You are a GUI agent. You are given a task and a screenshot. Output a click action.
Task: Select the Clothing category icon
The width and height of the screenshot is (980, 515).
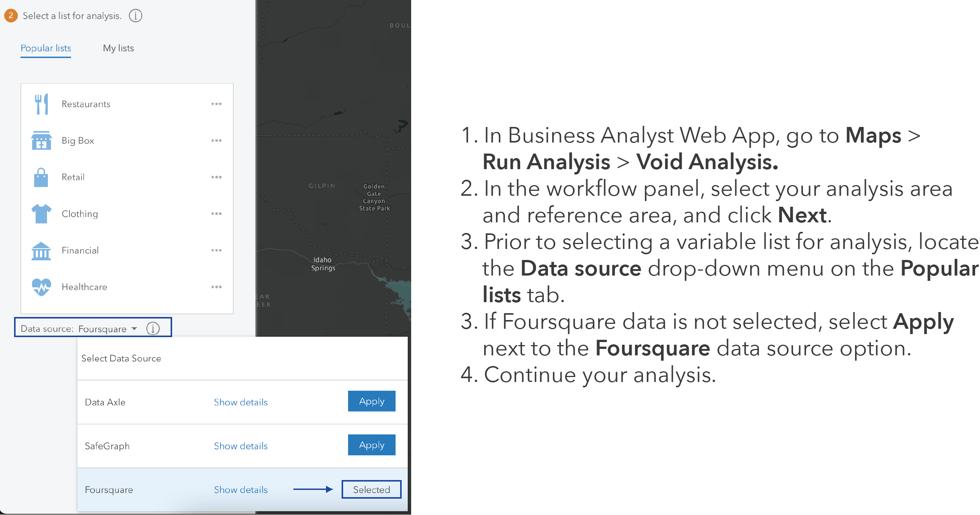[x=40, y=213]
